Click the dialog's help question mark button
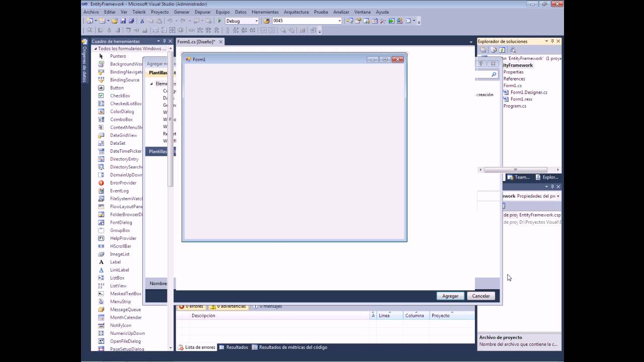Image resolution: width=644 pixels, height=362 pixels. click(x=481, y=63)
